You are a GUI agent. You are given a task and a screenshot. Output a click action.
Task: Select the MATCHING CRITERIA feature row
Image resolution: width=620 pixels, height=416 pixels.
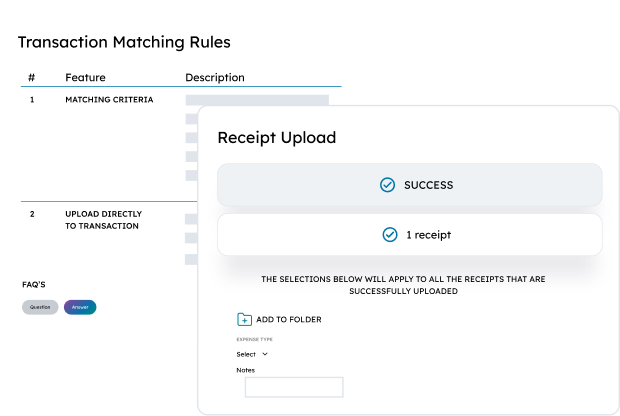[109, 100]
